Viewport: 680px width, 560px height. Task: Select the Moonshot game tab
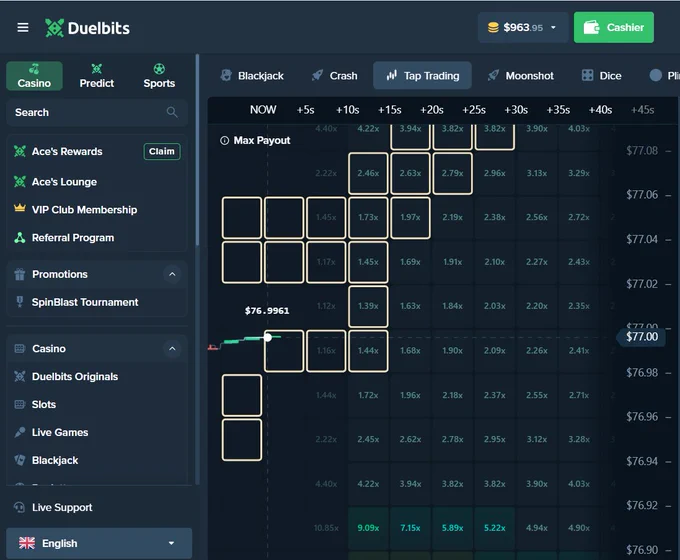[521, 76]
